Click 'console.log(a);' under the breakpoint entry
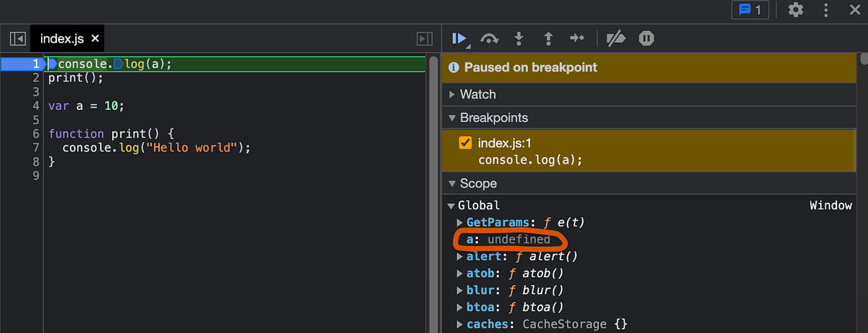 tap(530, 159)
